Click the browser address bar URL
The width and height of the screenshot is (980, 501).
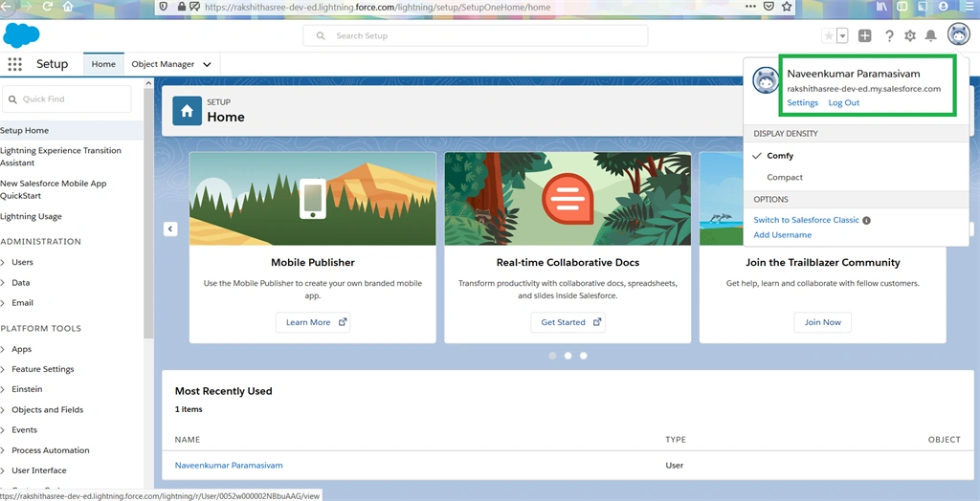click(x=378, y=7)
